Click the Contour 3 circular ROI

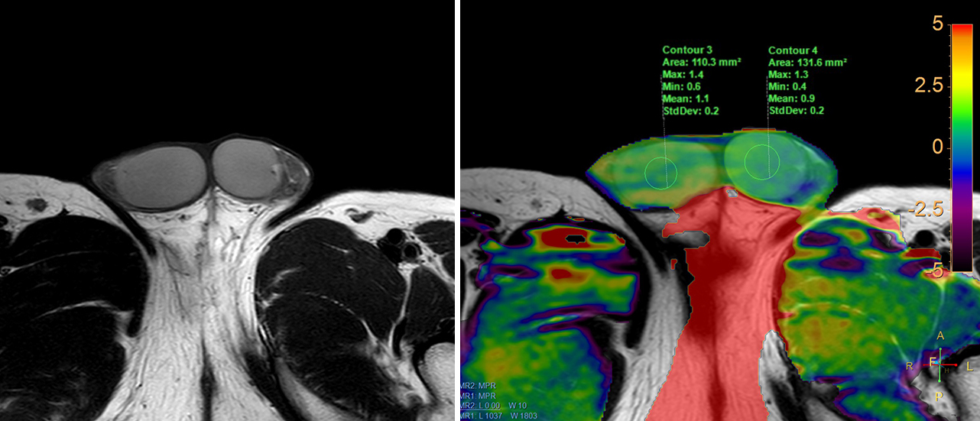[660, 172]
